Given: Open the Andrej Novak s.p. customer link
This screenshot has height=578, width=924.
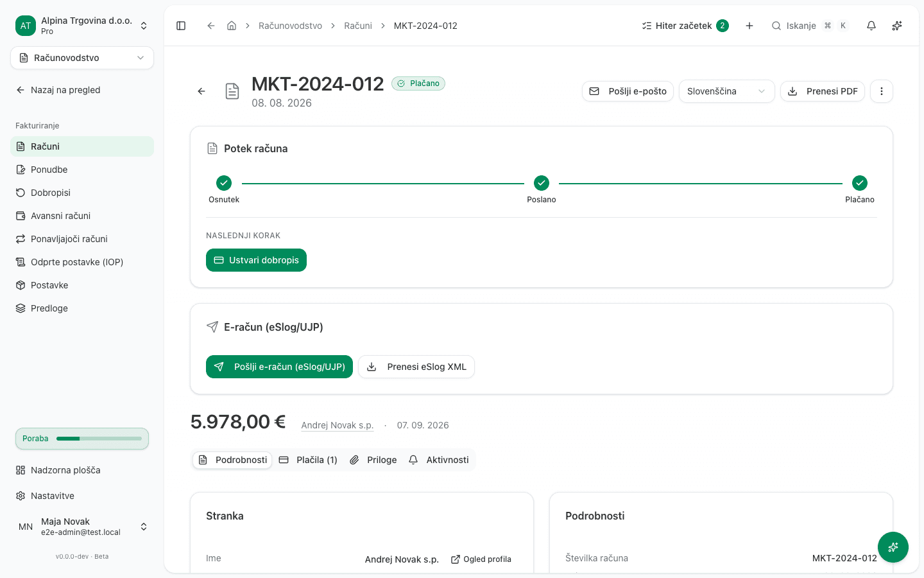Looking at the screenshot, I should (338, 425).
